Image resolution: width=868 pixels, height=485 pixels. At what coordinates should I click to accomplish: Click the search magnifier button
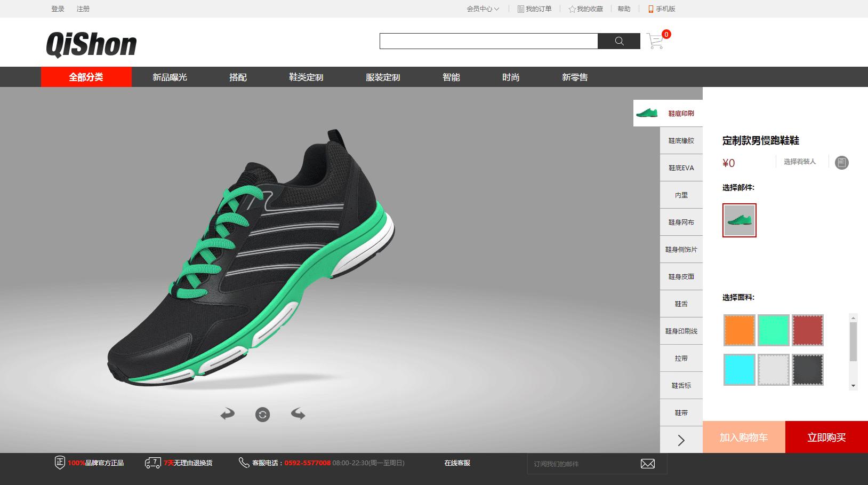point(619,41)
